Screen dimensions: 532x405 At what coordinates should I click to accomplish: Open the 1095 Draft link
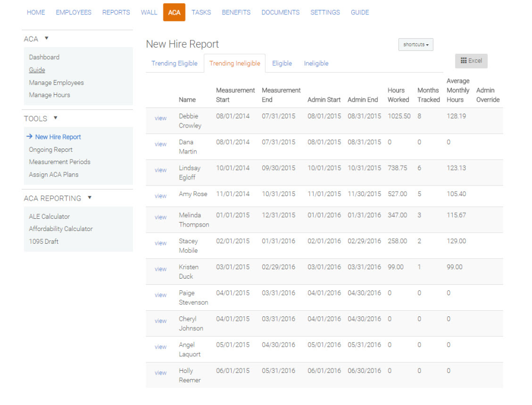43,242
